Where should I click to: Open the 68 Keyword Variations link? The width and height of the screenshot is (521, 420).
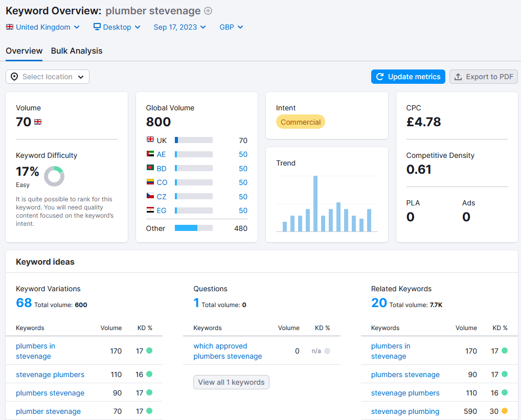pyautogui.click(x=24, y=303)
